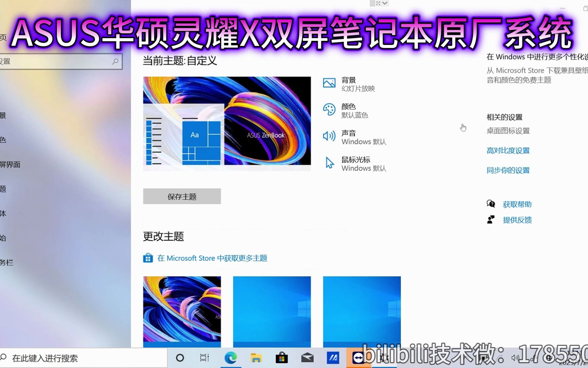Viewport: 588px width, 368px height.
Task: Click the Microsoft Store bag icon beside theme link
Action: tap(148, 258)
